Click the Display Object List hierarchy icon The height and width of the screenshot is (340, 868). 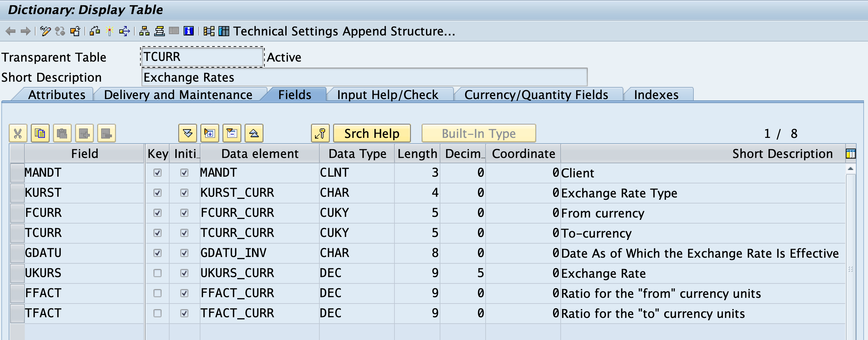tap(144, 31)
